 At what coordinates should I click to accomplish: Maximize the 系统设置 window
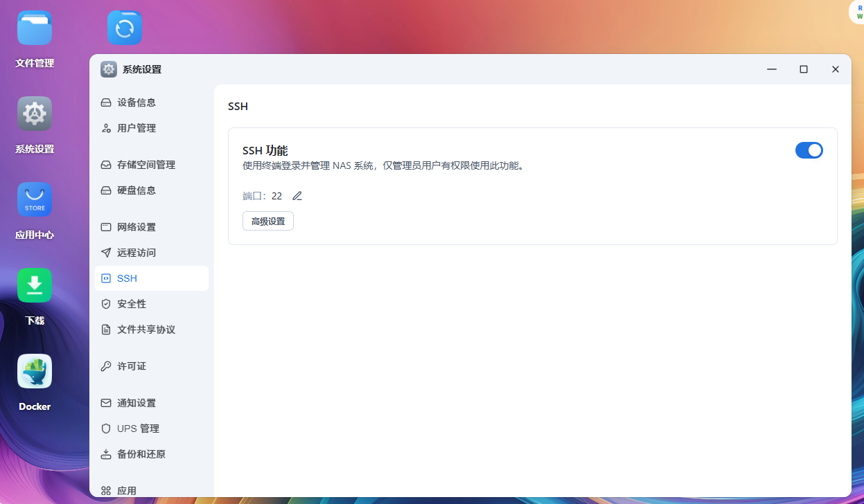(804, 69)
